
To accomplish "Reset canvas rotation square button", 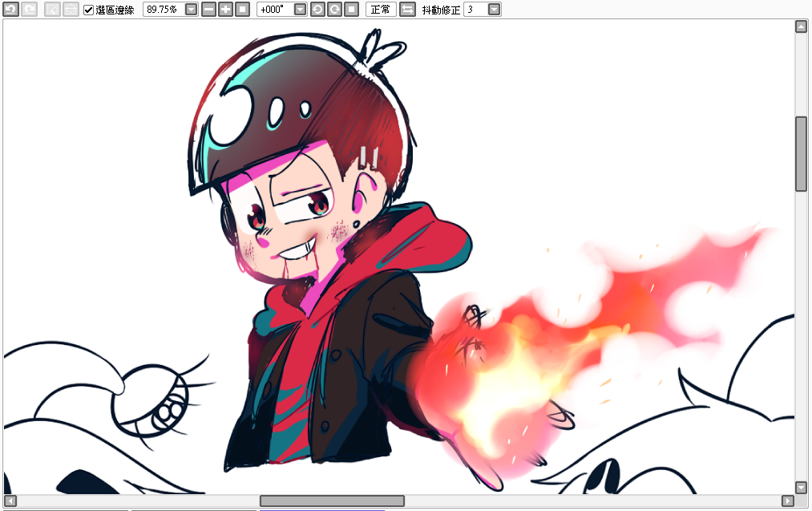I will pos(352,10).
